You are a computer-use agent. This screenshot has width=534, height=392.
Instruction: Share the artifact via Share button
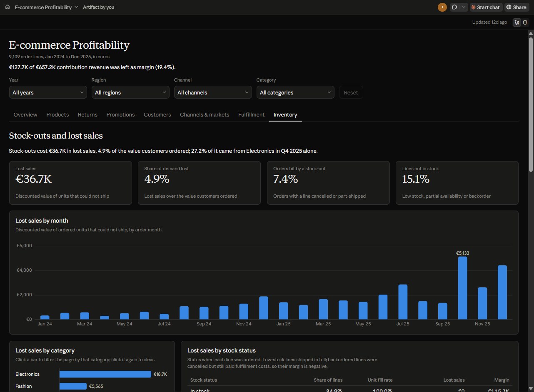pyautogui.click(x=516, y=7)
